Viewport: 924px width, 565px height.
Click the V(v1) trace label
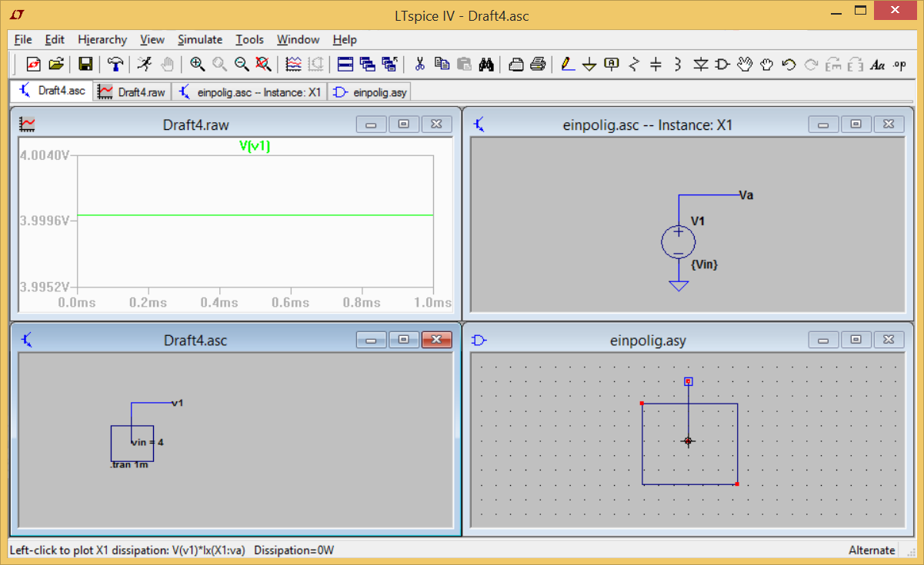(255, 147)
